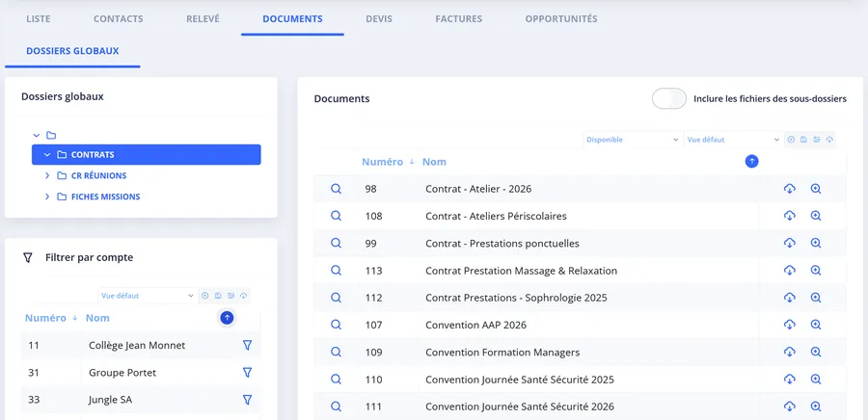This screenshot has width=868, height=420.
Task: Open magnifier for Convention AAP 2026
Action: pyautogui.click(x=336, y=325)
